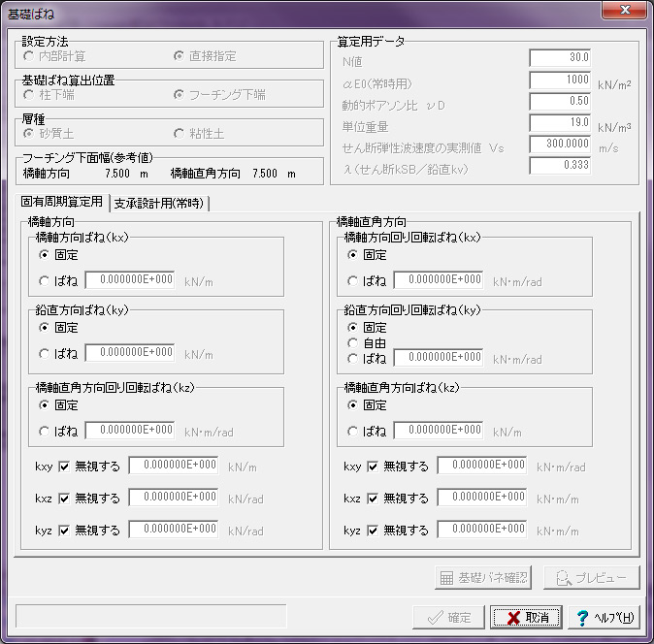The width and height of the screenshot is (654, 644).
Task: Click the 単位重量 input field
Action: point(560,122)
